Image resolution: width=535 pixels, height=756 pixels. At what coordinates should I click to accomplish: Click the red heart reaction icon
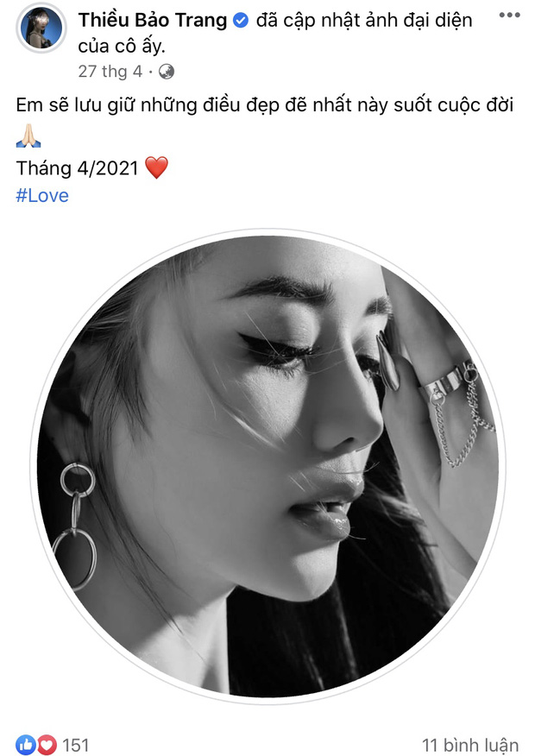46,744
